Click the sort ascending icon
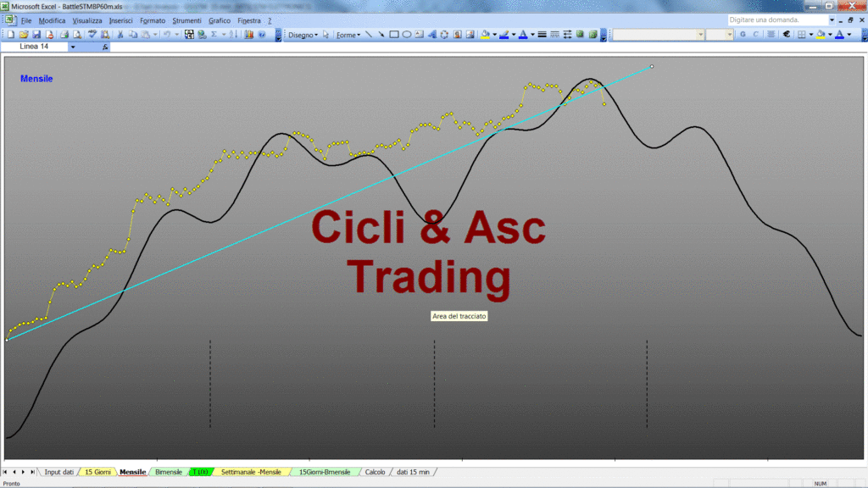This screenshot has width=868, height=488. [234, 34]
